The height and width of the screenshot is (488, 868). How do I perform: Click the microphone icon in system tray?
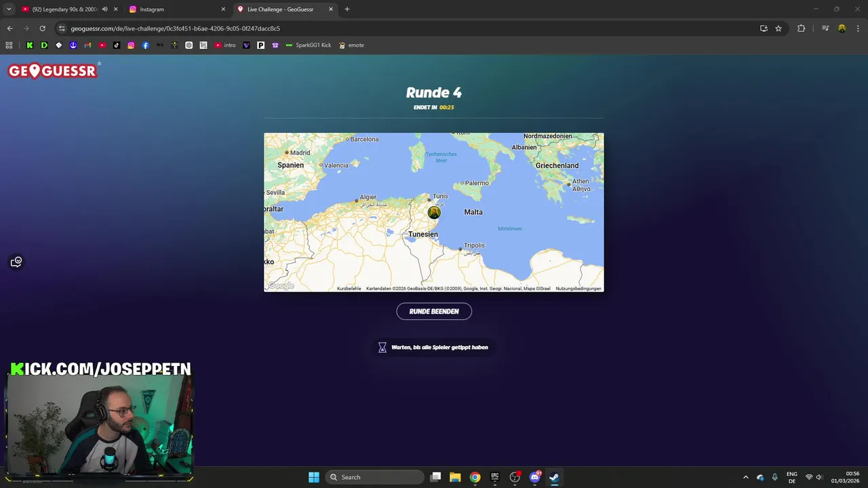click(x=775, y=477)
